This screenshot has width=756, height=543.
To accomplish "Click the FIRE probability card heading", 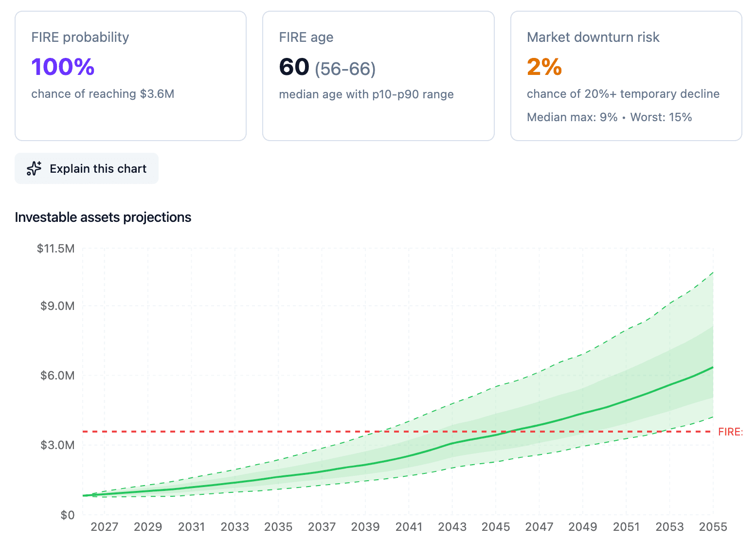I will [x=80, y=37].
